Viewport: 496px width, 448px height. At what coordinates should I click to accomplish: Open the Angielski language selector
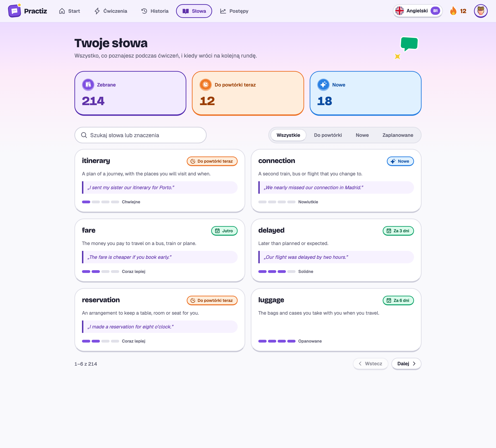click(x=417, y=11)
